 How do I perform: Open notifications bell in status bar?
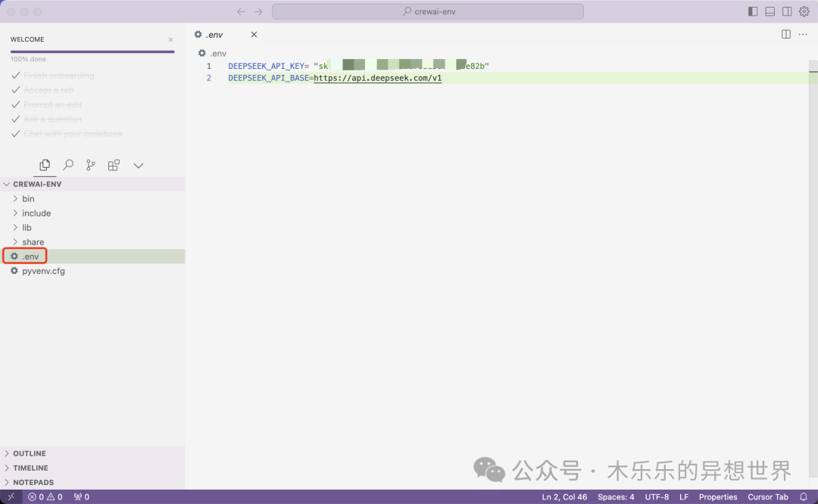[x=804, y=496]
